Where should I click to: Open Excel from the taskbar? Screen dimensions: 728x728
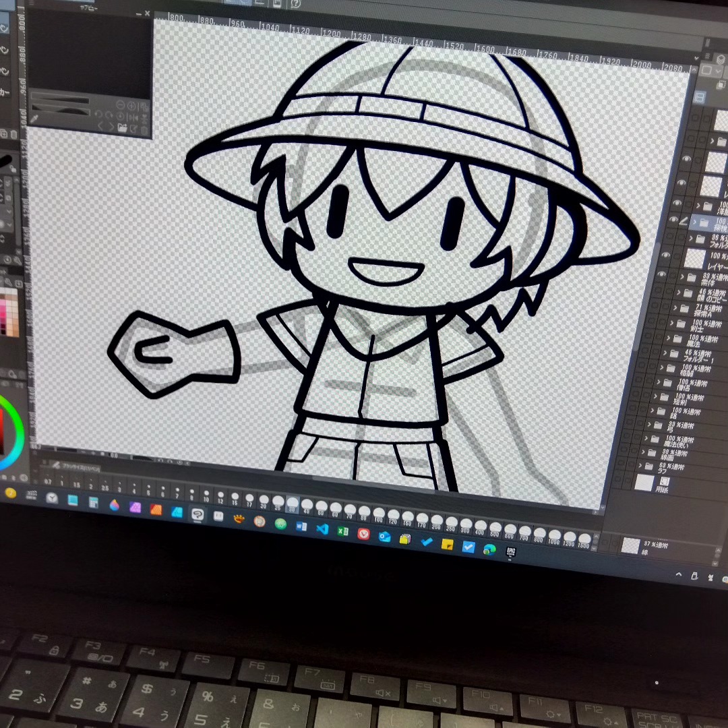tap(342, 531)
